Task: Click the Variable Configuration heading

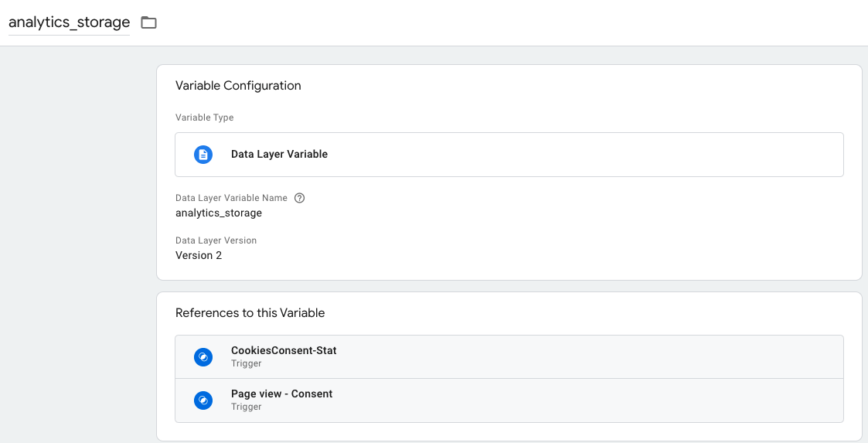Action: click(238, 86)
